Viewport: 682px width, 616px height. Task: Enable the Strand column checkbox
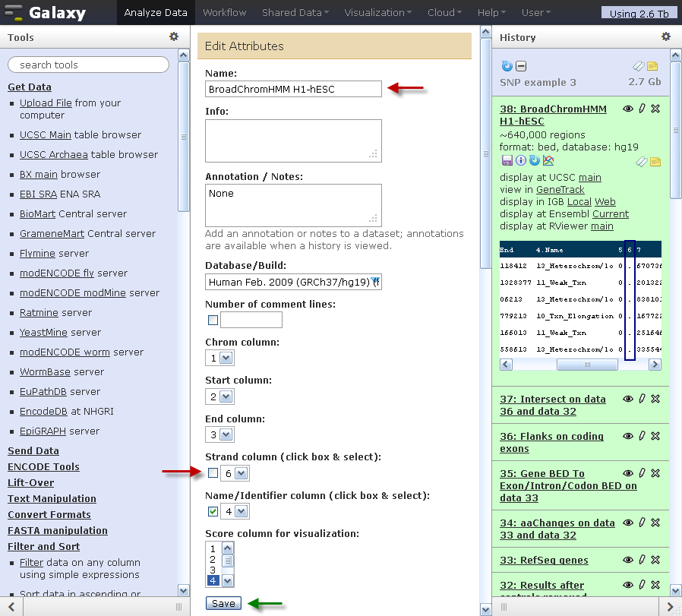coord(213,473)
